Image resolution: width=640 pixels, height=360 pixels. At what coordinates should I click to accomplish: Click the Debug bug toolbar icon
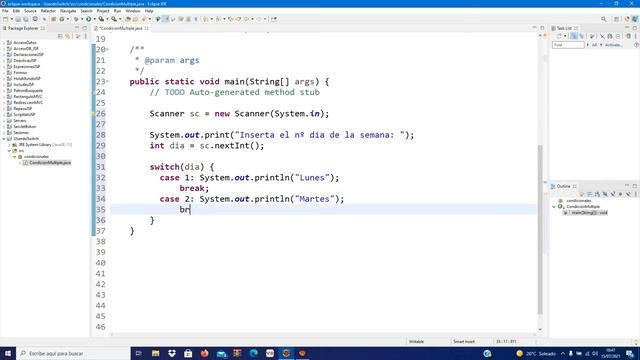tap(76, 19)
